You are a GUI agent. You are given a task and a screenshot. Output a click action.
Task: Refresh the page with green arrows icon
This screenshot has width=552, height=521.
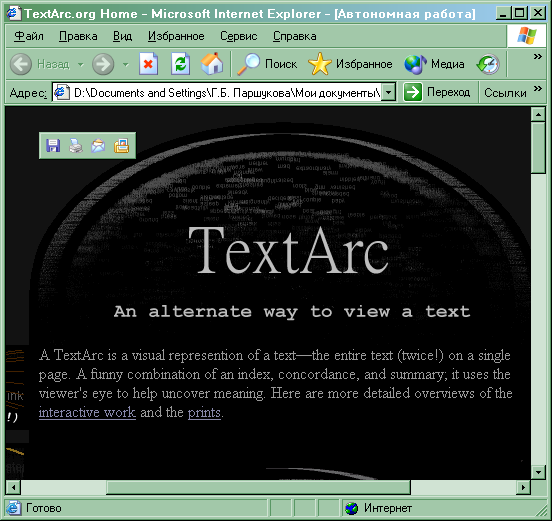pos(180,64)
